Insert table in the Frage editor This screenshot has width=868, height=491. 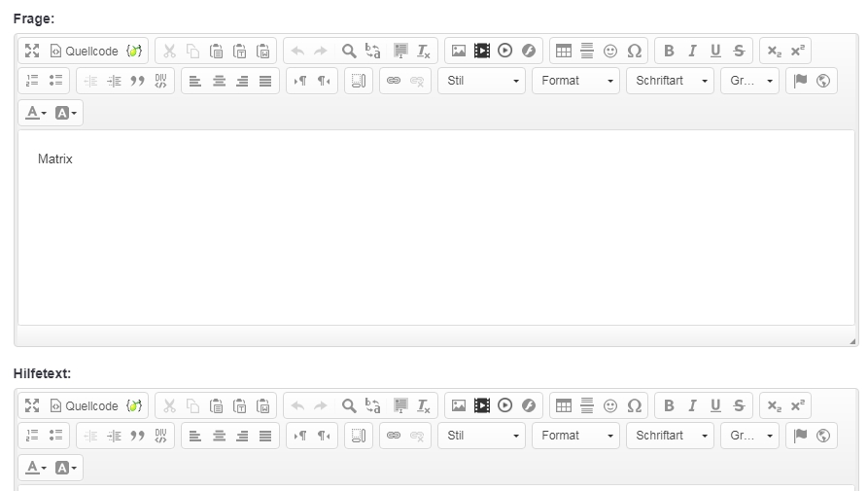(x=564, y=51)
